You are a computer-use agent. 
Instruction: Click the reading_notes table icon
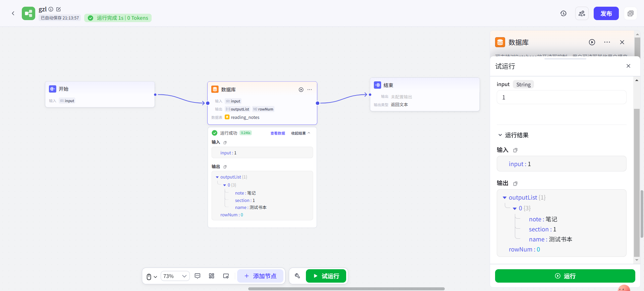227,117
